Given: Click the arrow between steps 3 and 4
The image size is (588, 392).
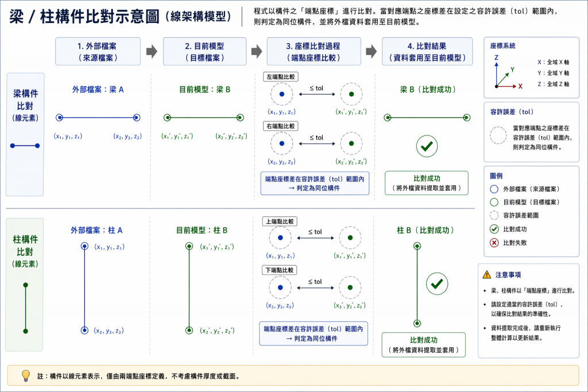Looking at the screenshot, I should coord(372,52).
